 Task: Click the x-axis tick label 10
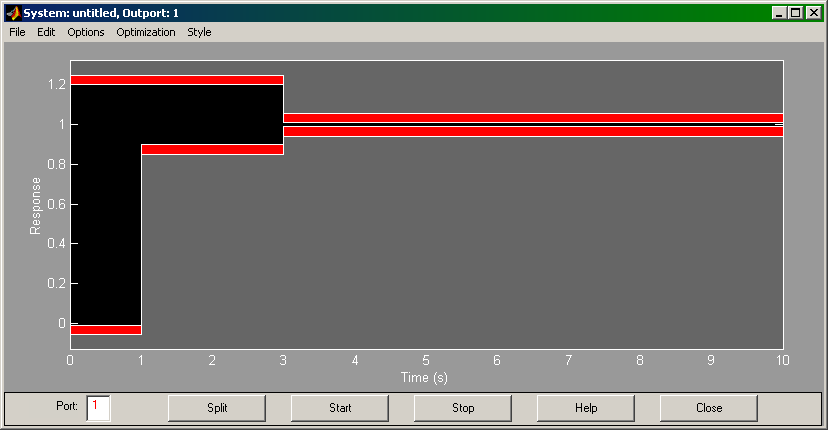click(x=783, y=360)
